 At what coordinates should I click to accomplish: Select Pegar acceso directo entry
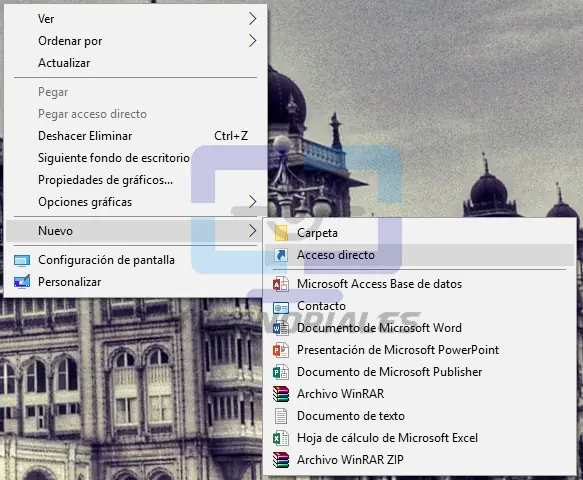[135, 114]
